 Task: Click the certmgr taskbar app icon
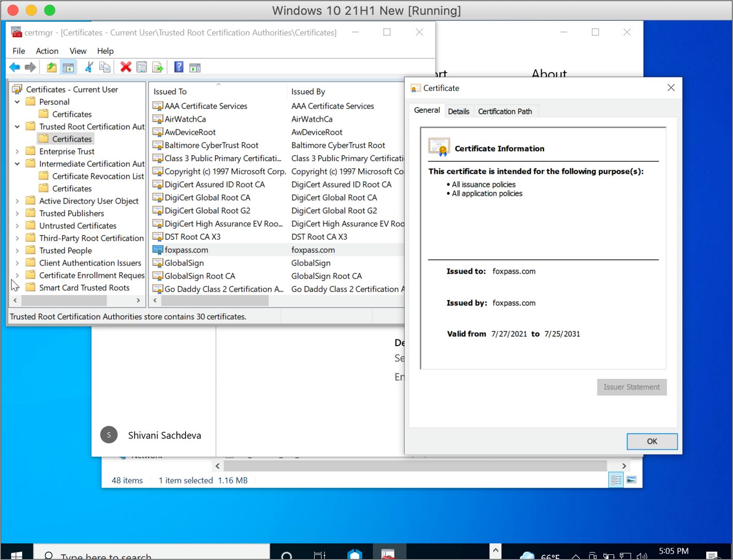(x=388, y=554)
